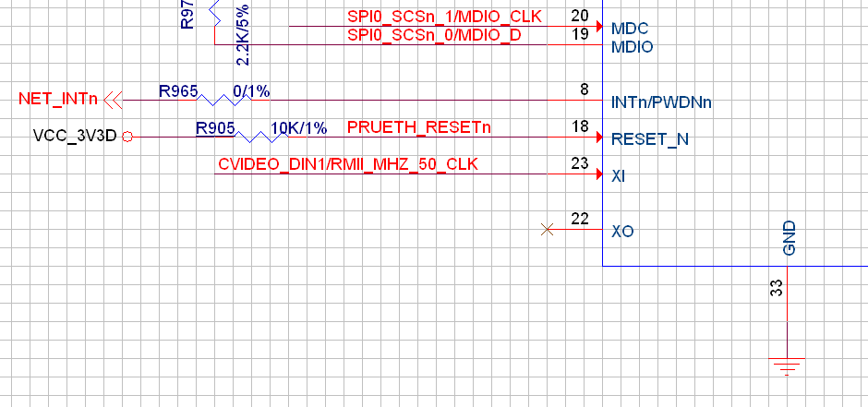This screenshot has width=868, height=407.
Task: Select the no-connect X on pin 22
Action: (x=547, y=229)
